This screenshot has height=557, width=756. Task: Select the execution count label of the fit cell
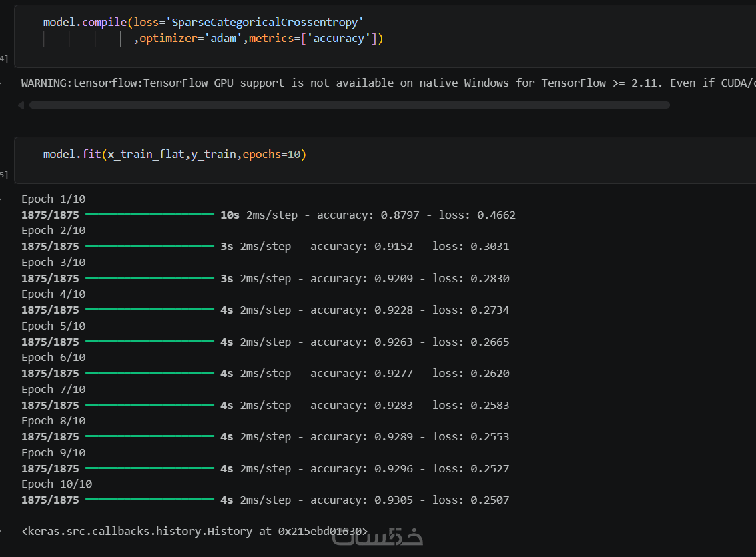click(4, 175)
